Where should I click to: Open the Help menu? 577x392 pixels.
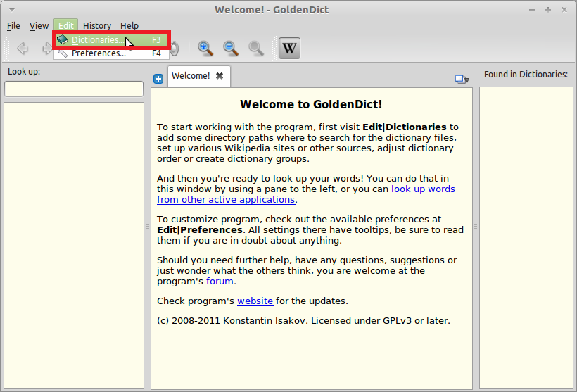pyautogui.click(x=129, y=26)
